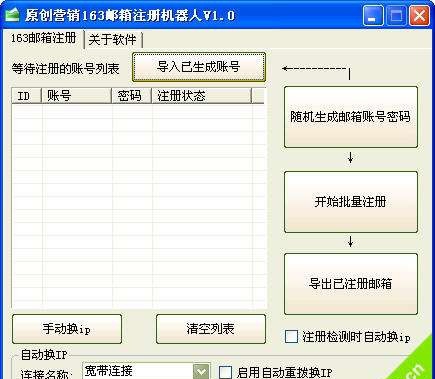Click the 账号 column header
The height and width of the screenshot is (379, 435).
(x=76, y=96)
